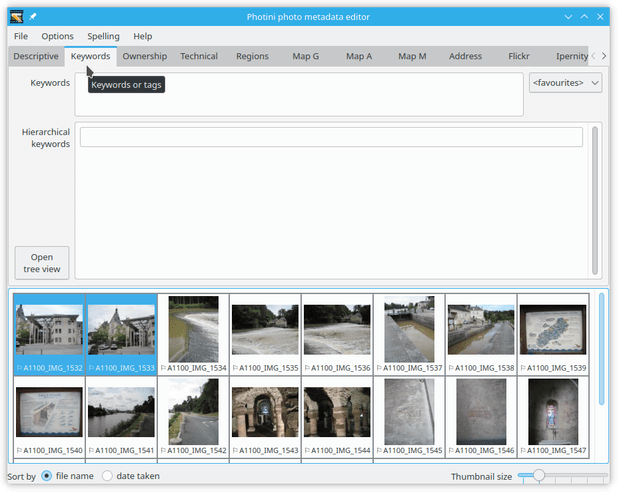Select thumbnail A1100_IMG_1544

pos(337,417)
